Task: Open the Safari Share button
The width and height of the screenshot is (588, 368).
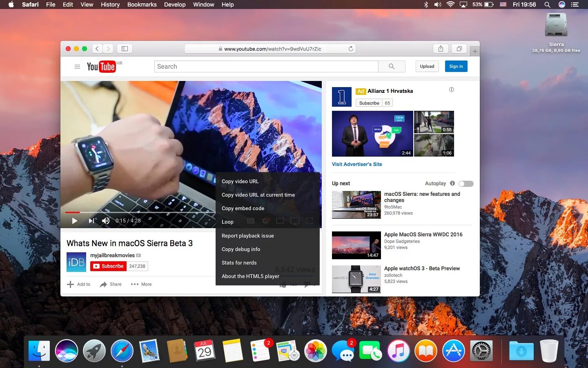Action: click(441, 49)
